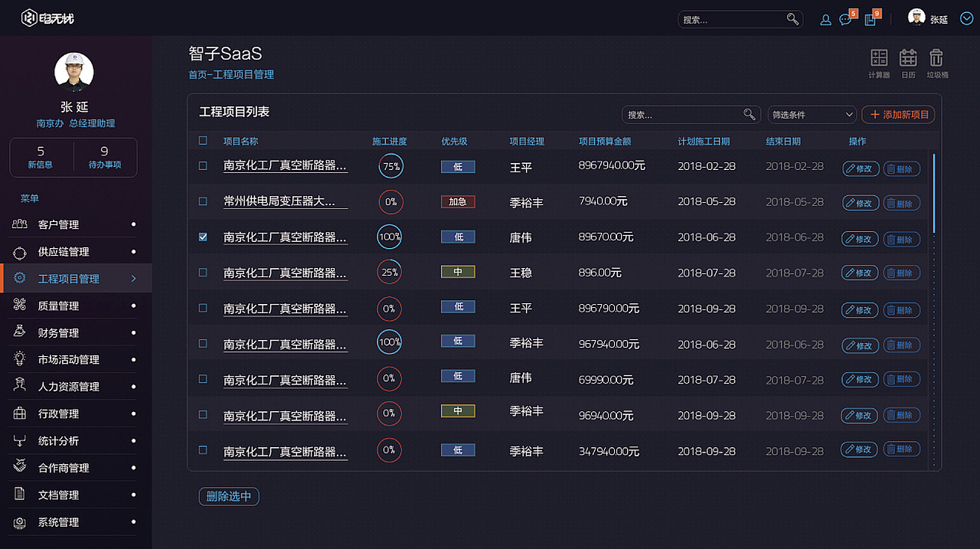Expand the 工程项目管理 menu chevron
Image resolution: width=980 pixels, height=549 pixels.
tap(133, 279)
